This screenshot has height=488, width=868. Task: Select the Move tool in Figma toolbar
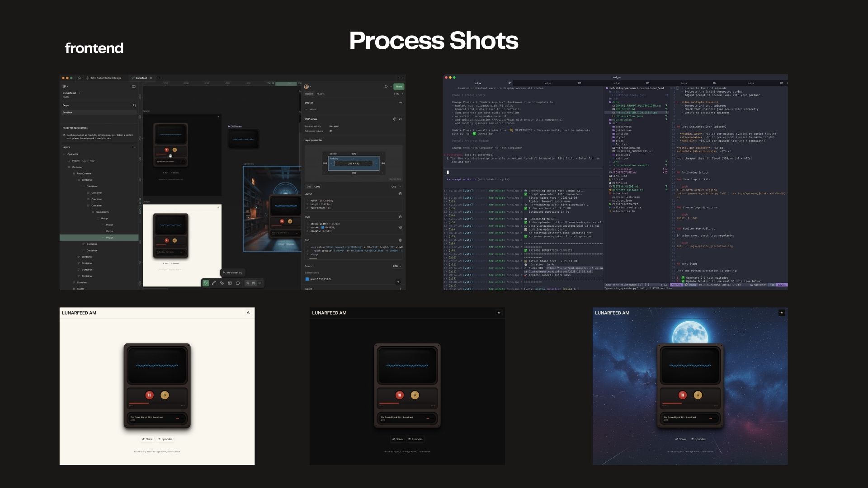(206, 283)
